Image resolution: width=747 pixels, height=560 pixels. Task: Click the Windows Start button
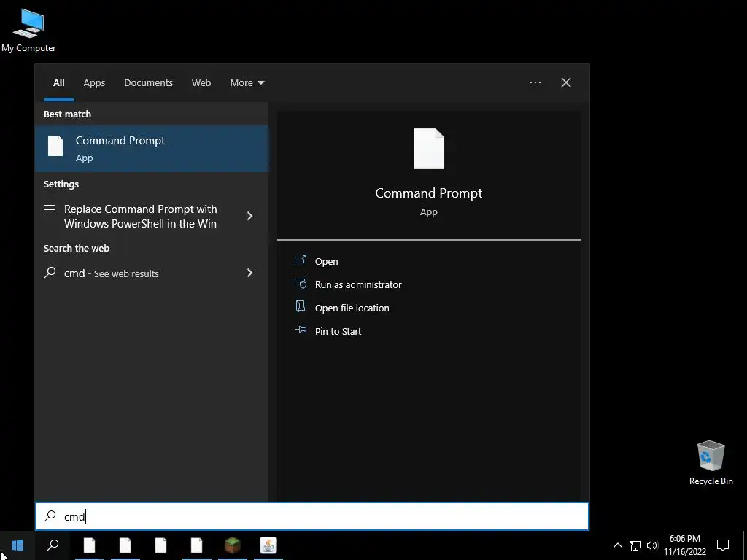pos(18,545)
